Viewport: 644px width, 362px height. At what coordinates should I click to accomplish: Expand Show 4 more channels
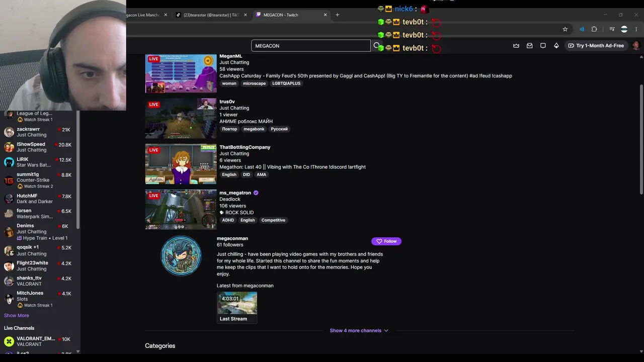pos(359,331)
